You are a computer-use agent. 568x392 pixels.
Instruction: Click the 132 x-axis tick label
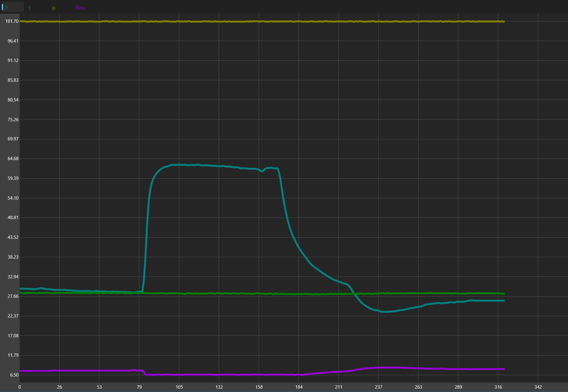tap(219, 387)
